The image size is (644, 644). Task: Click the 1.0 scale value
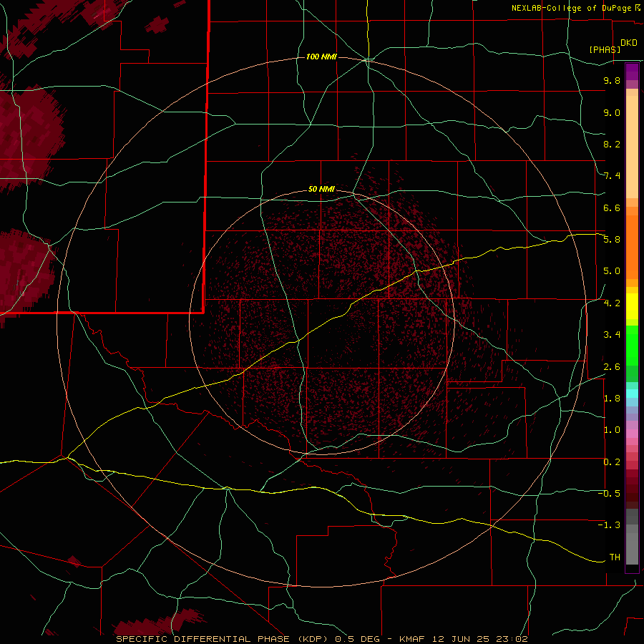tap(612, 430)
